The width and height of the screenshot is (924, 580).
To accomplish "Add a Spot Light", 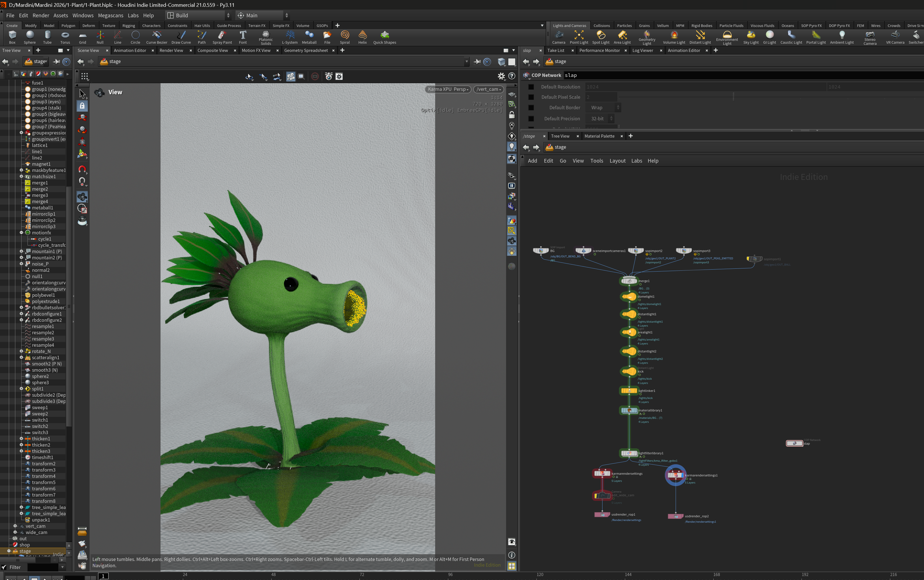I will tap(601, 37).
